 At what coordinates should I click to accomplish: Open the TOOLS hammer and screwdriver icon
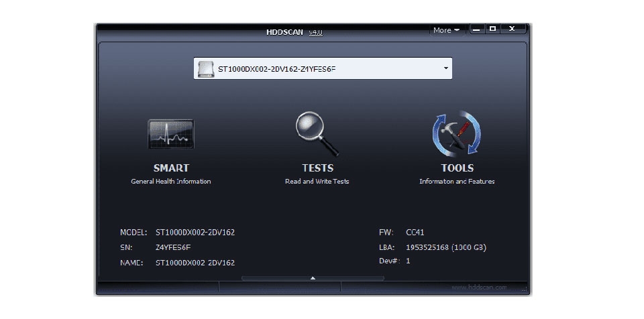[457, 134]
